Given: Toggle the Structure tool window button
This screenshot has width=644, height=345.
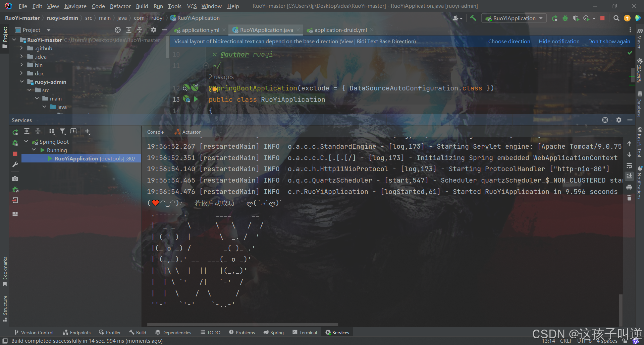Looking at the screenshot, I should pos(5,308).
